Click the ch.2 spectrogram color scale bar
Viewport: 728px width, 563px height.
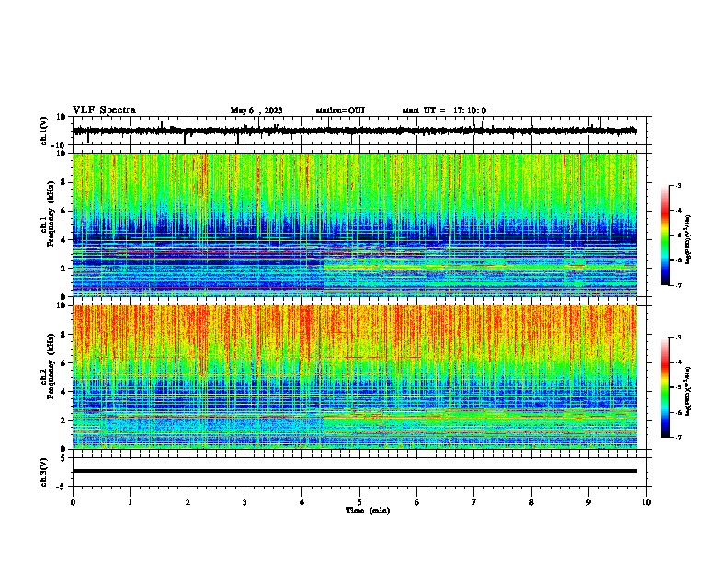click(665, 387)
